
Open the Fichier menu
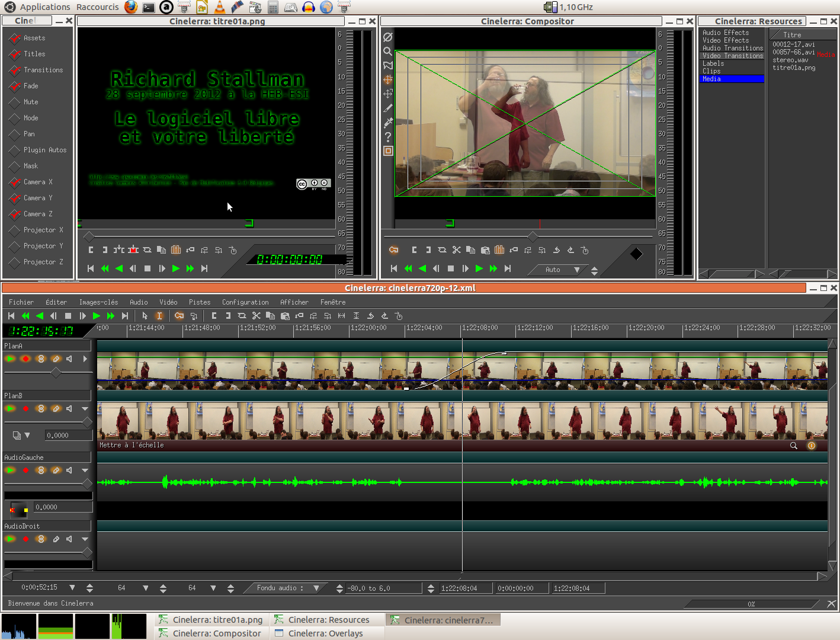coord(21,302)
